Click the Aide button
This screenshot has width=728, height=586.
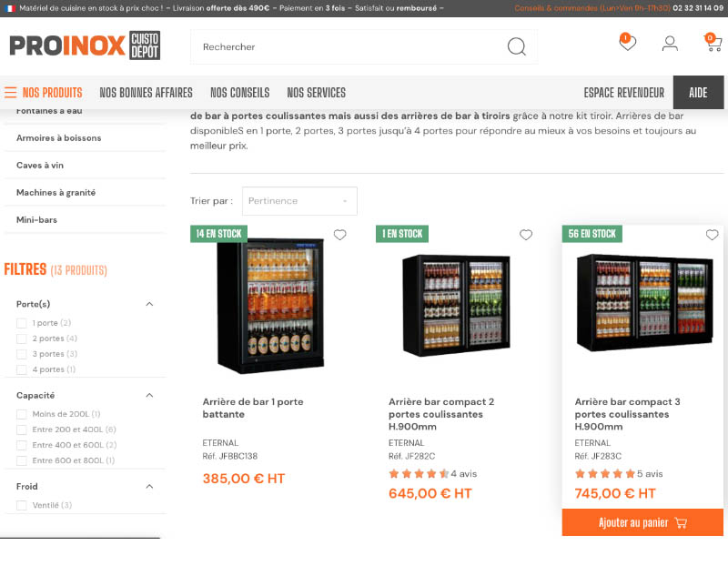click(698, 93)
